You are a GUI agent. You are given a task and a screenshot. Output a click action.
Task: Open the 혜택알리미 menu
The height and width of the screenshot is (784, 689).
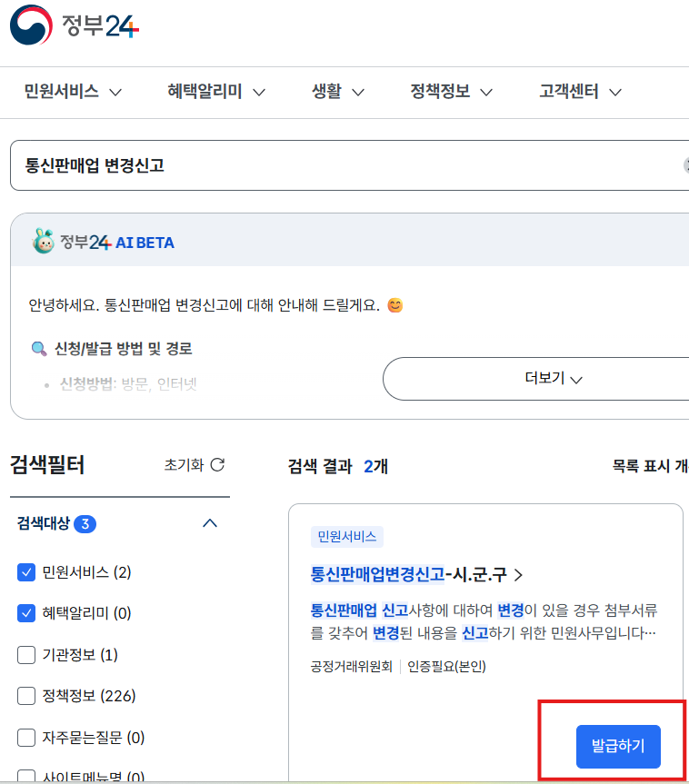[x=216, y=92]
